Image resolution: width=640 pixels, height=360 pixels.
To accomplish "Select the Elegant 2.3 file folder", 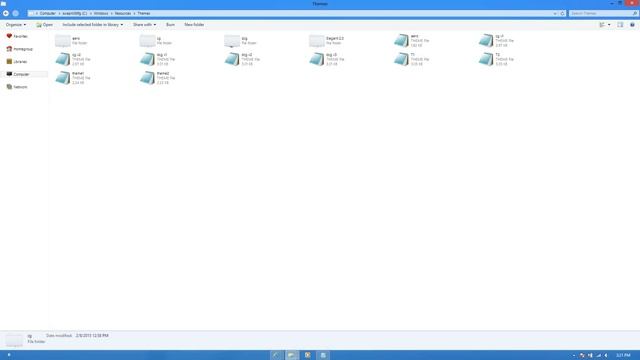I will coord(327,41).
